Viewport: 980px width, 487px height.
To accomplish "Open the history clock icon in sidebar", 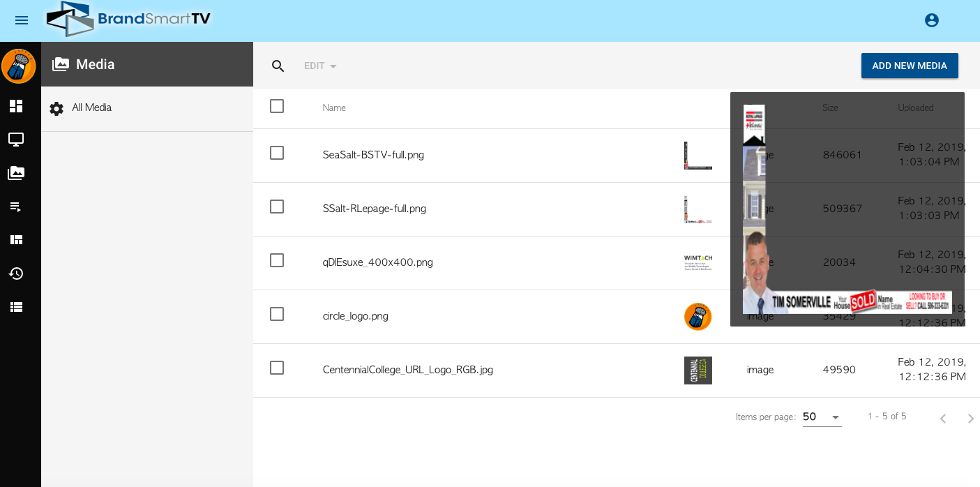I will pos(16,274).
